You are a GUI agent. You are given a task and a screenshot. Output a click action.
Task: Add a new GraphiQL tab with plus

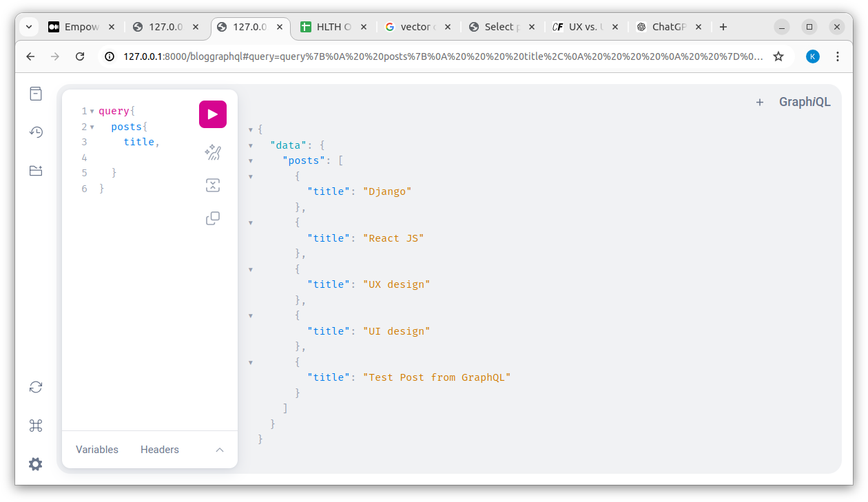(x=760, y=102)
